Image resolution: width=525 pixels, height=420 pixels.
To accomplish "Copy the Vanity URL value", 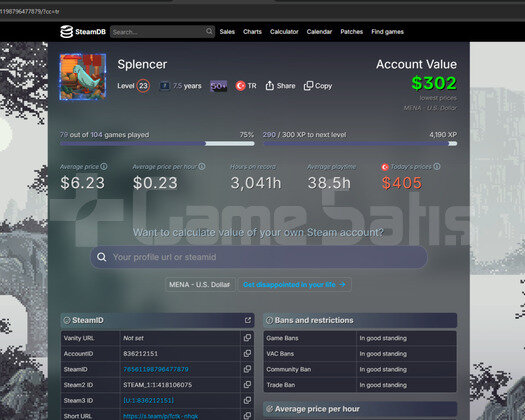I will [247, 338].
